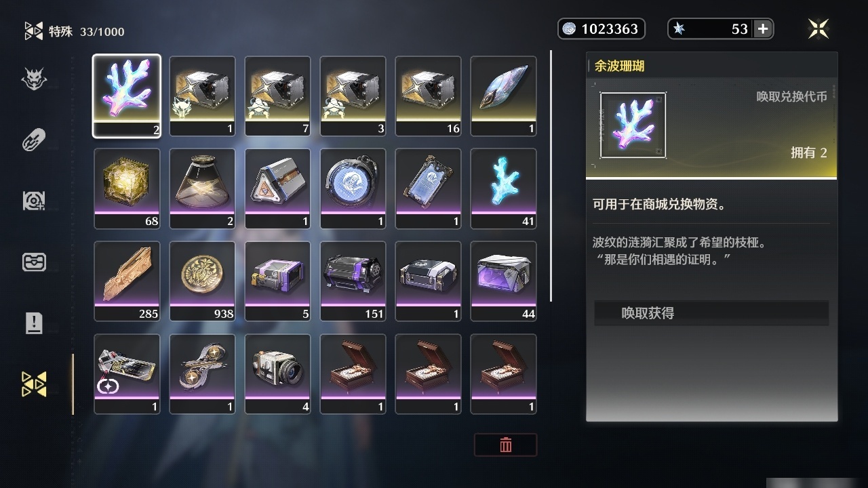Select the pocket watch item
The width and height of the screenshot is (868, 488).
353,188
